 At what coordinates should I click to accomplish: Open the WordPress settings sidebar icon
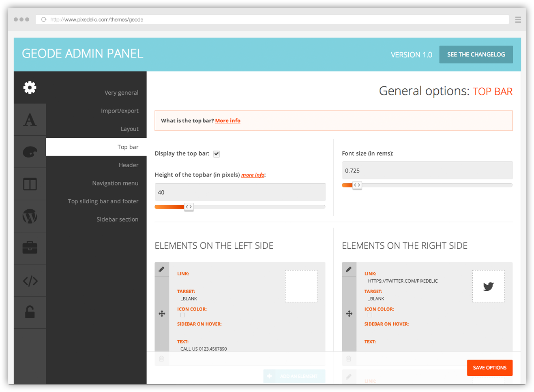click(30, 216)
